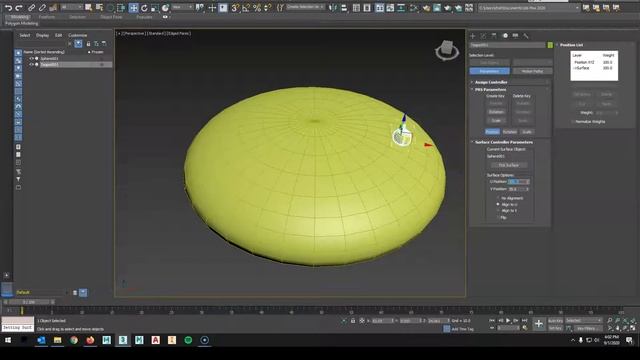
Task: Click the Parameters button in Motion panel
Action: [489, 71]
